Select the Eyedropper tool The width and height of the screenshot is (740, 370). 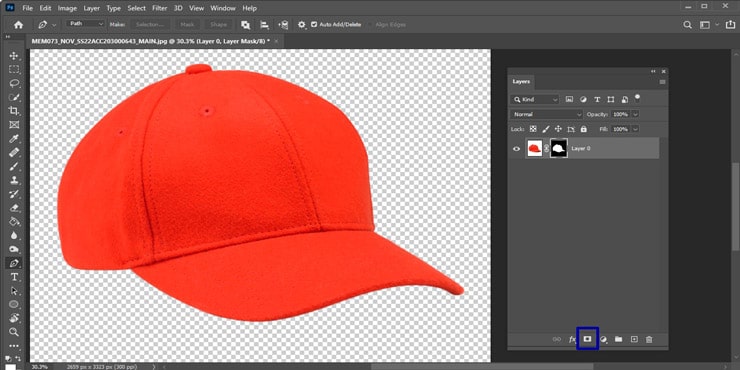pyautogui.click(x=14, y=139)
